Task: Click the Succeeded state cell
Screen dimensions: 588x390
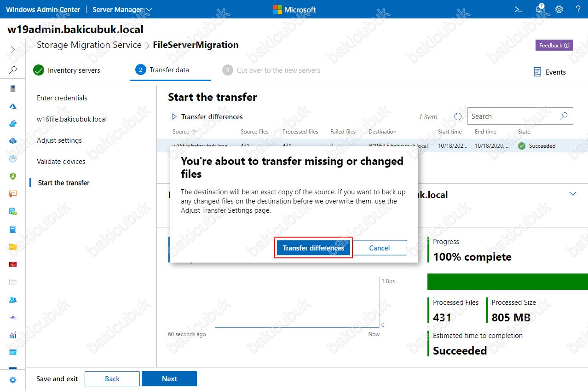Action: [537, 146]
